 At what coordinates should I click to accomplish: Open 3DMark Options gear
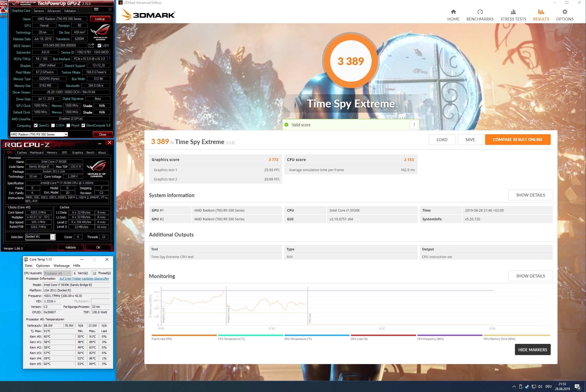click(x=565, y=12)
